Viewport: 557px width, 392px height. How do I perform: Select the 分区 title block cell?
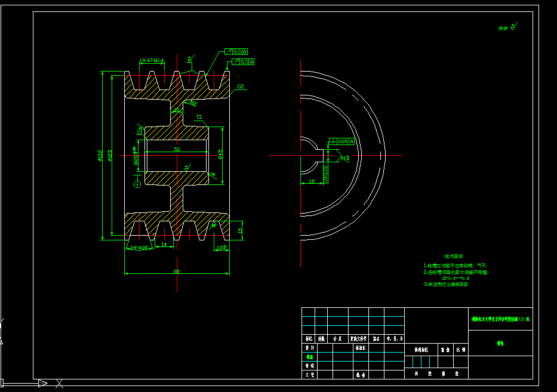(338, 339)
